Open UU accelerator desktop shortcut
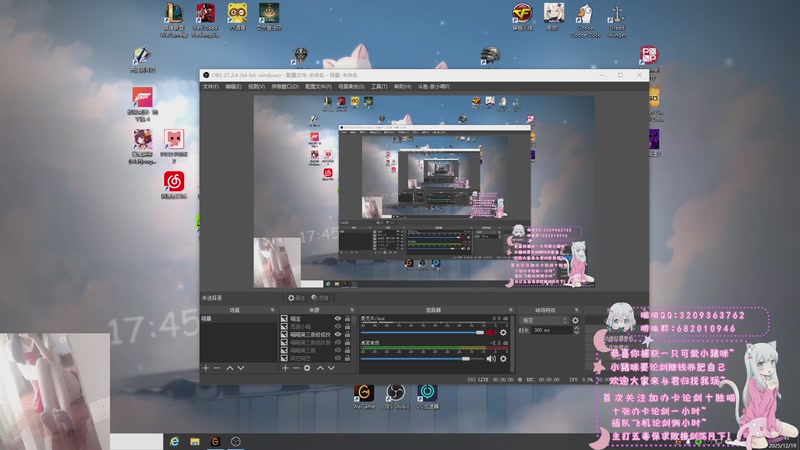Screen dimensions: 800x450 coord(428,396)
